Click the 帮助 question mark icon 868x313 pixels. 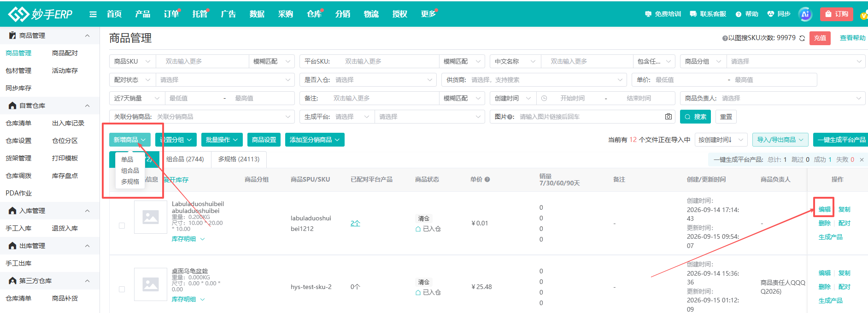pos(739,14)
